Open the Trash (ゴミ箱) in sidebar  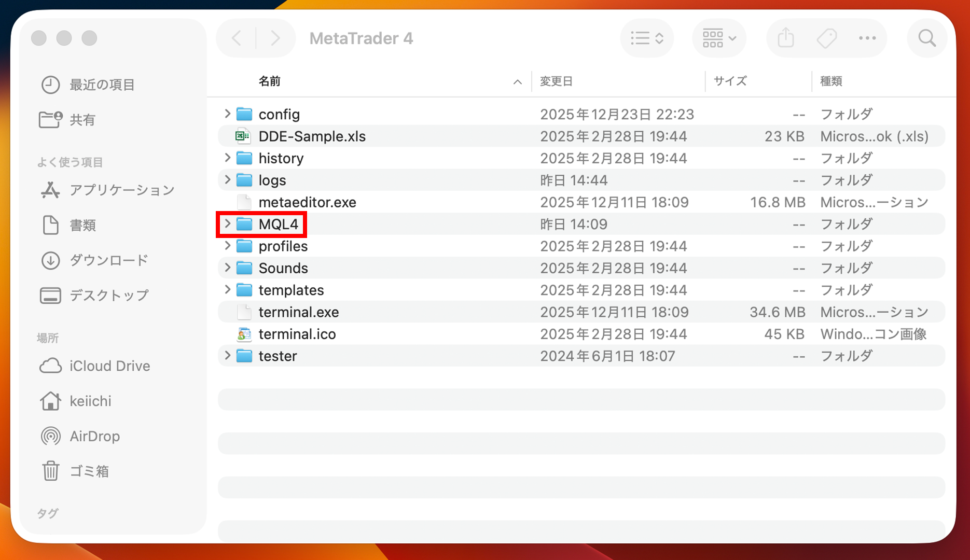point(89,471)
